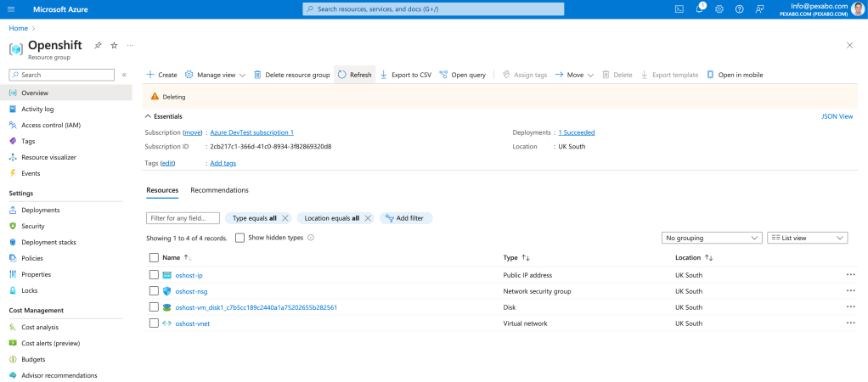
Task: Open the help question mark icon
Action: click(x=739, y=8)
